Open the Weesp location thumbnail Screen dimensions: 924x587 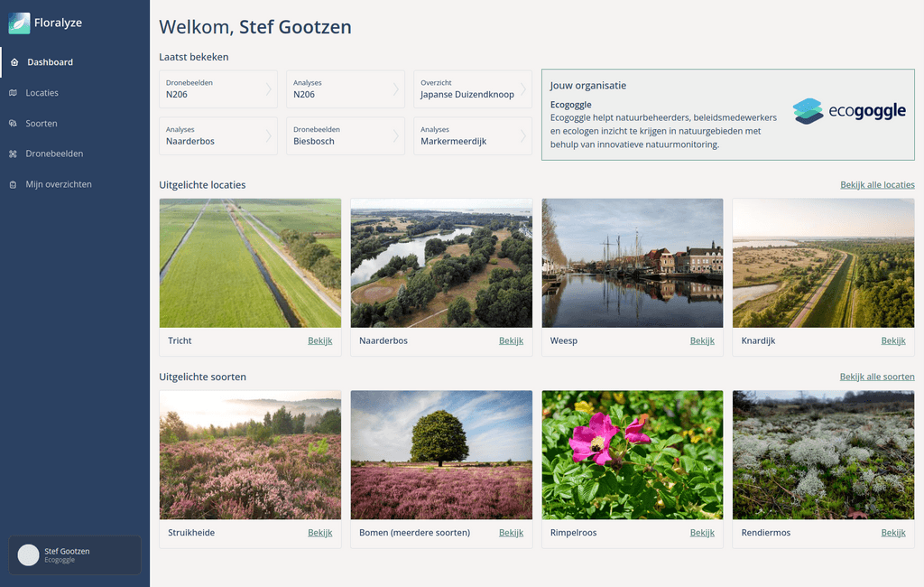coord(632,263)
